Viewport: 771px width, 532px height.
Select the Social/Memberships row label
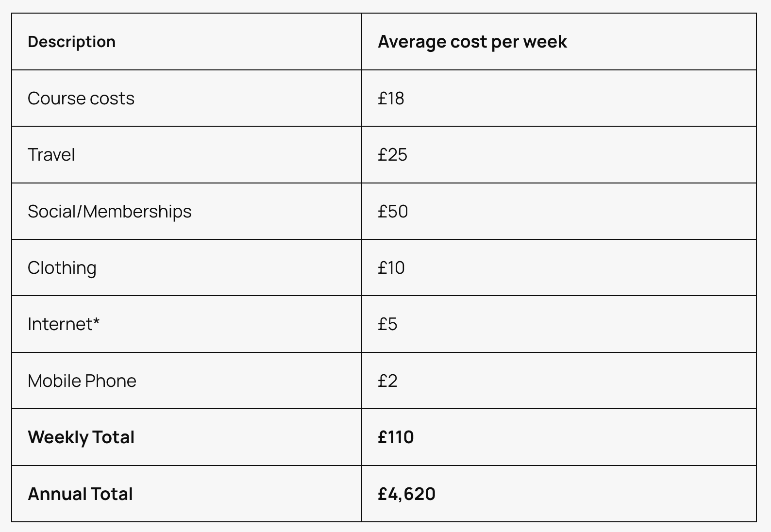(109, 212)
